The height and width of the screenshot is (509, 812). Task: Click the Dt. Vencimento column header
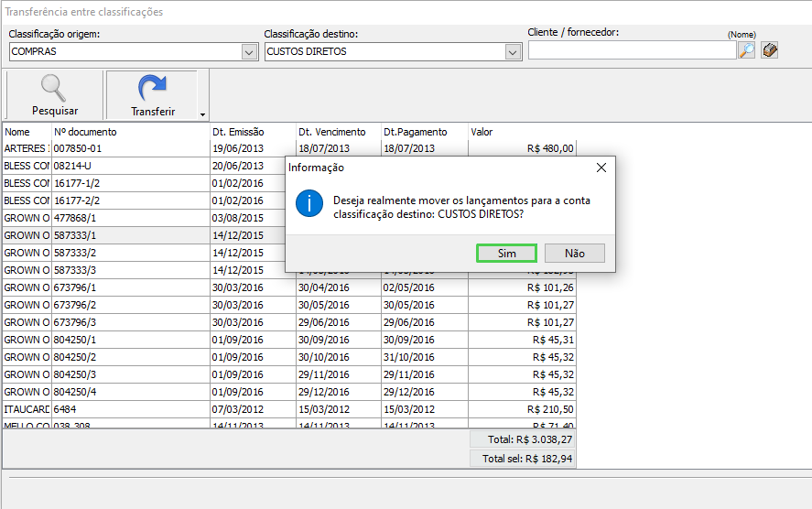pos(339,132)
